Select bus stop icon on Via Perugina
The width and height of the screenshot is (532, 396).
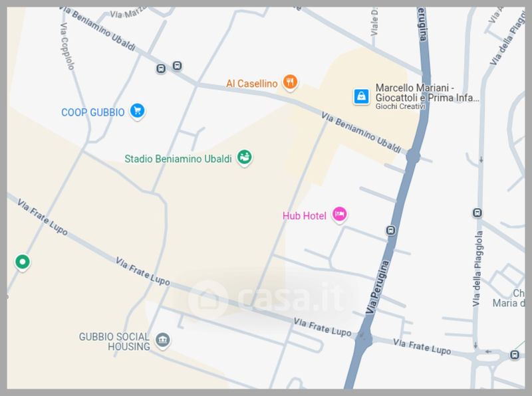(391, 231)
